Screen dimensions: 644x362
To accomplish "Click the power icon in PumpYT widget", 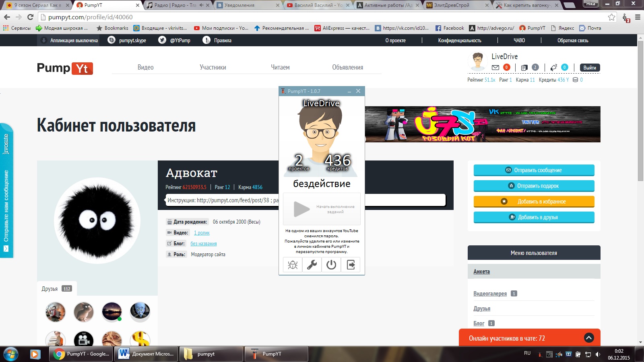I will 331,265.
